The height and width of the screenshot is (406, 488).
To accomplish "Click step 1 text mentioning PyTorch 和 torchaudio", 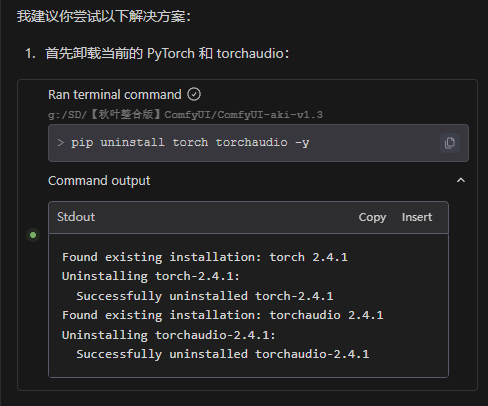I will [x=167, y=53].
